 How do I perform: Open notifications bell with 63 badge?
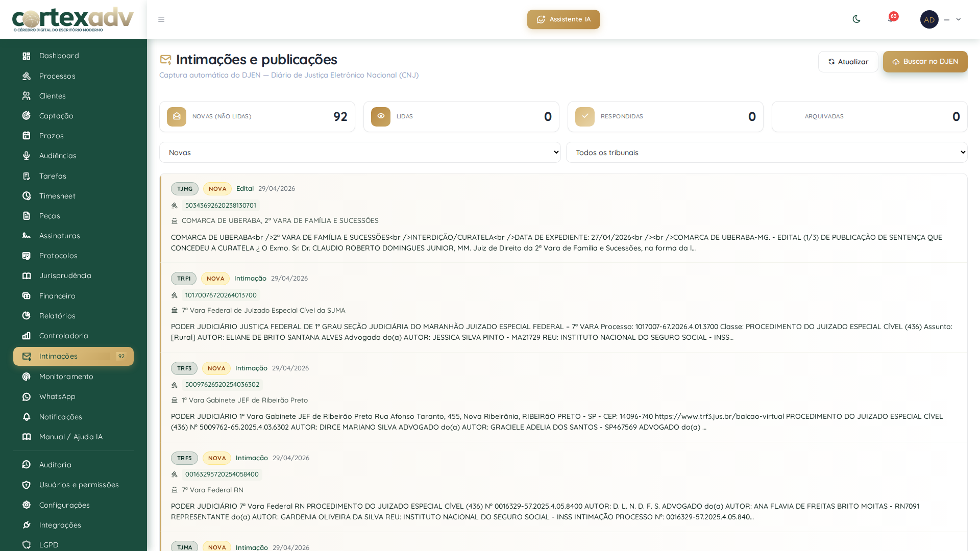coord(891,19)
